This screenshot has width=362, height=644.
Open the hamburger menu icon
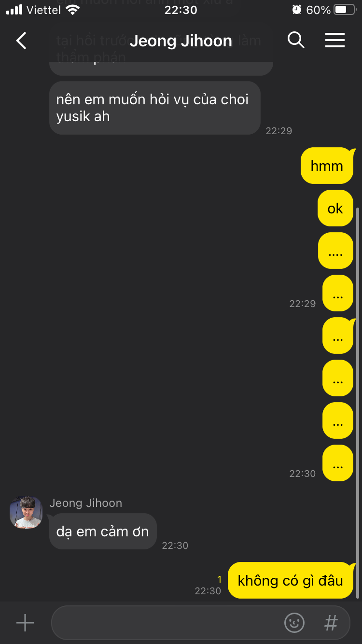tap(335, 40)
